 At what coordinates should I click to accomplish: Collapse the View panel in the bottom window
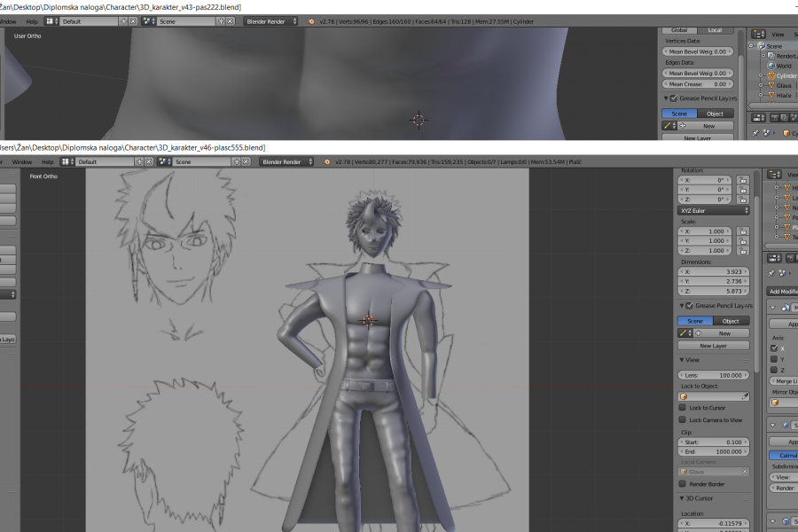(x=682, y=360)
